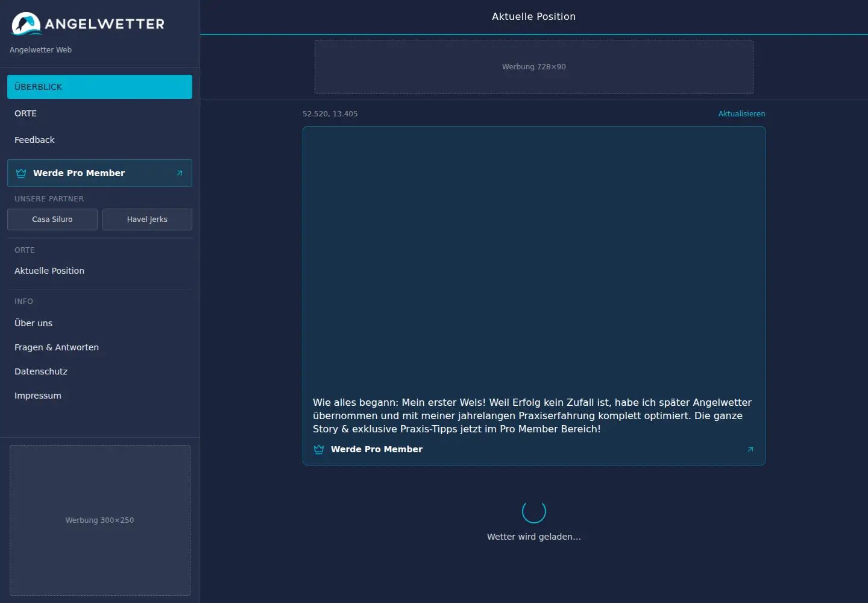Click the Aktuelle Position header title
The height and width of the screenshot is (603, 868).
pyautogui.click(x=533, y=17)
